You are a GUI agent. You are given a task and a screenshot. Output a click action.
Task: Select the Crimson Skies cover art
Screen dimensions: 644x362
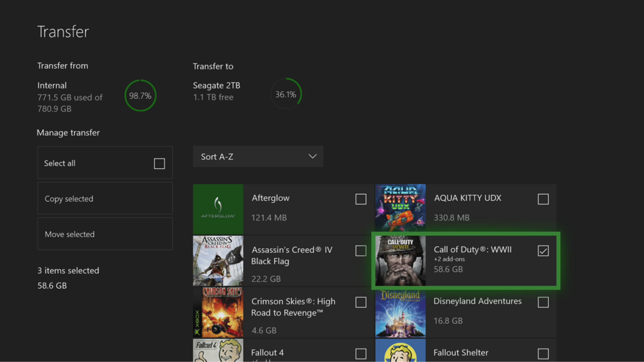coord(218,312)
